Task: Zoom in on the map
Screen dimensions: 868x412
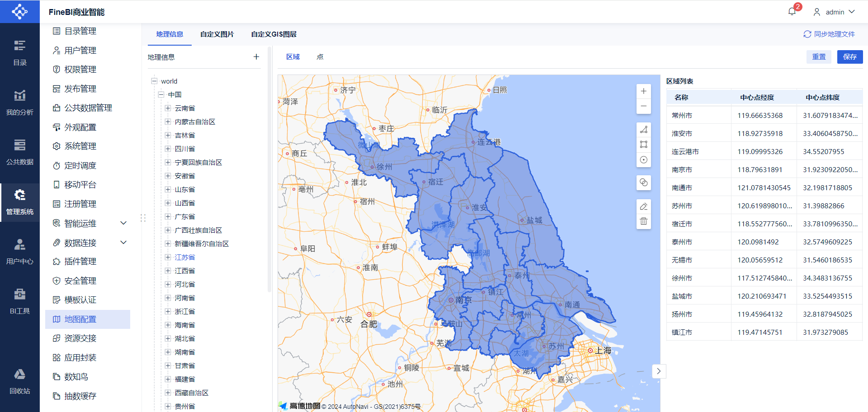Action: (x=643, y=91)
